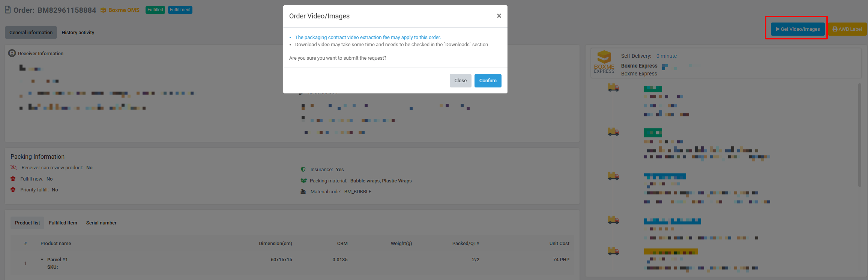Click the crossed-eye receiver review icon
868x280 pixels.
(x=14, y=168)
